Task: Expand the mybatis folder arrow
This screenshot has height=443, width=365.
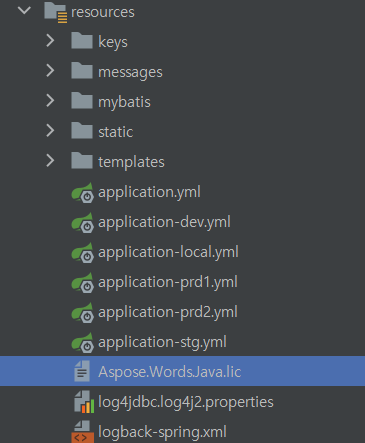Action: (50, 101)
